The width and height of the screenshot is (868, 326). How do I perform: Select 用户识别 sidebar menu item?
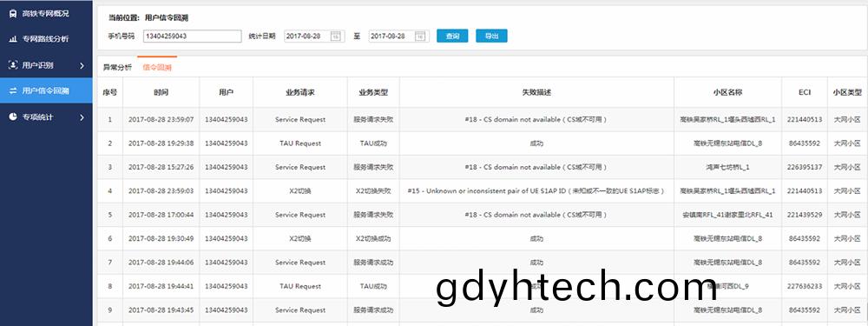46,65
